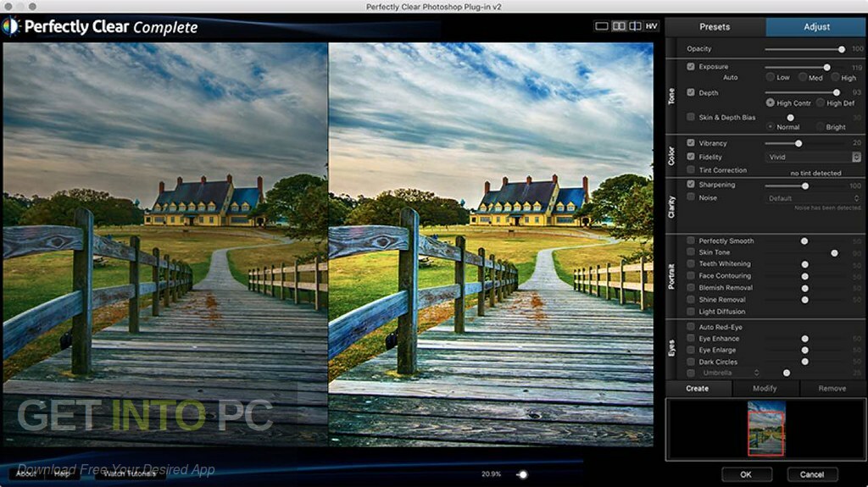The height and width of the screenshot is (487, 868).
Task: Disable the Depth checkbox
Action: point(691,92)
